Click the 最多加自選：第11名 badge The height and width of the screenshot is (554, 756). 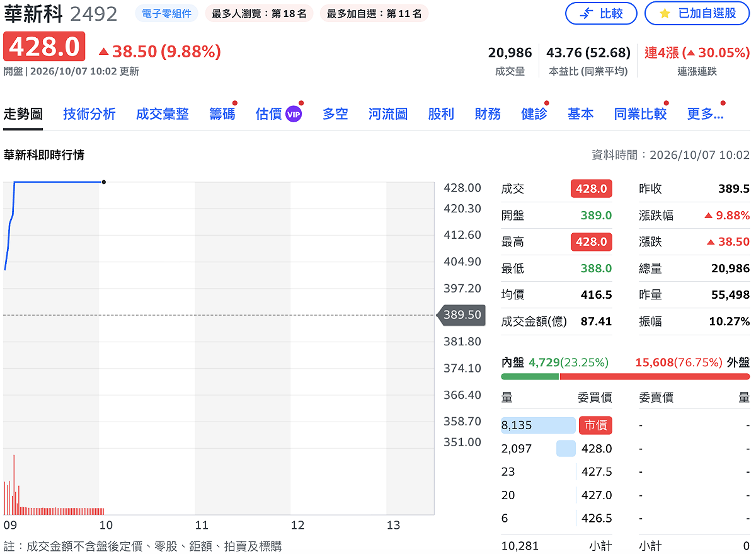pos(374,13)
